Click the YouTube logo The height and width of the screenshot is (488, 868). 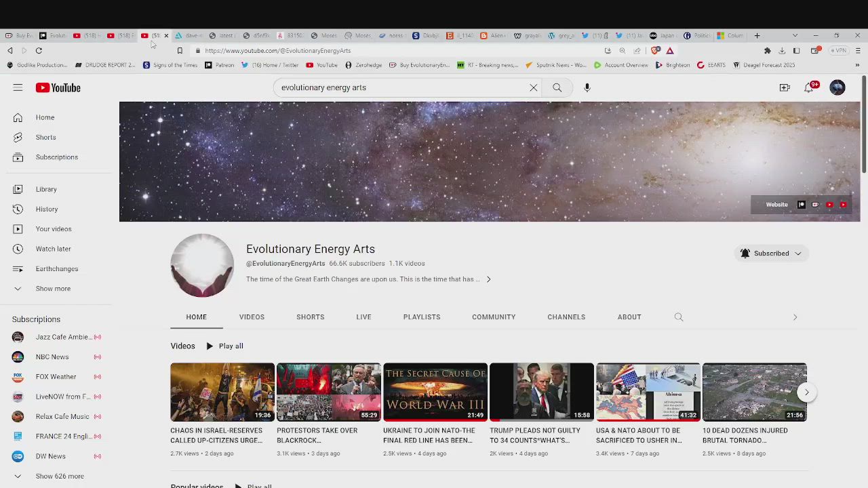[58, 87]
